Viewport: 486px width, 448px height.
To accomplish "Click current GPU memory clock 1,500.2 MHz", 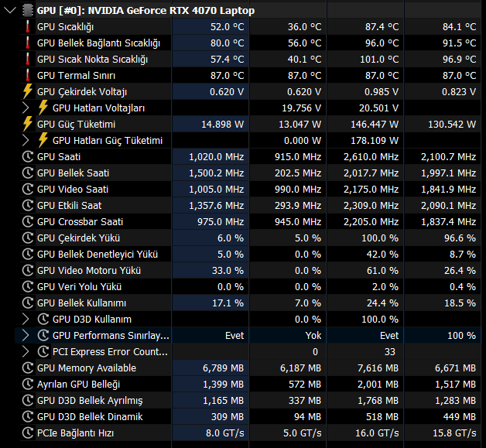I will coord(217,173).
